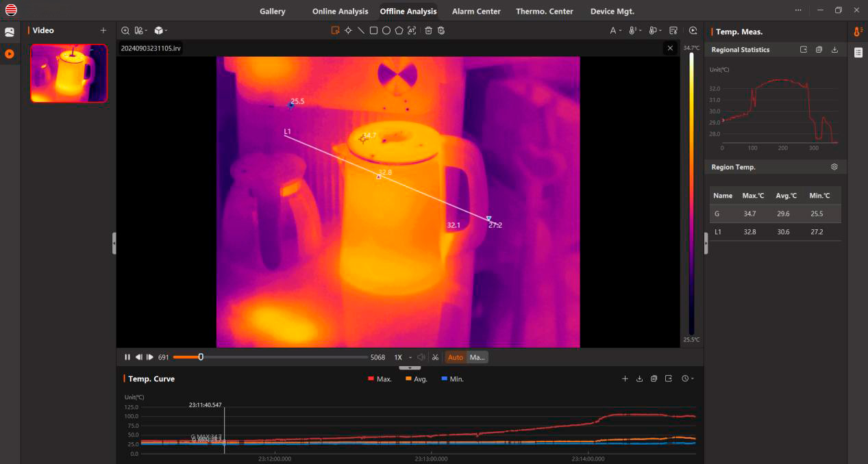
Task: Select the point measurement tool
Action: (x=348, y=30)
